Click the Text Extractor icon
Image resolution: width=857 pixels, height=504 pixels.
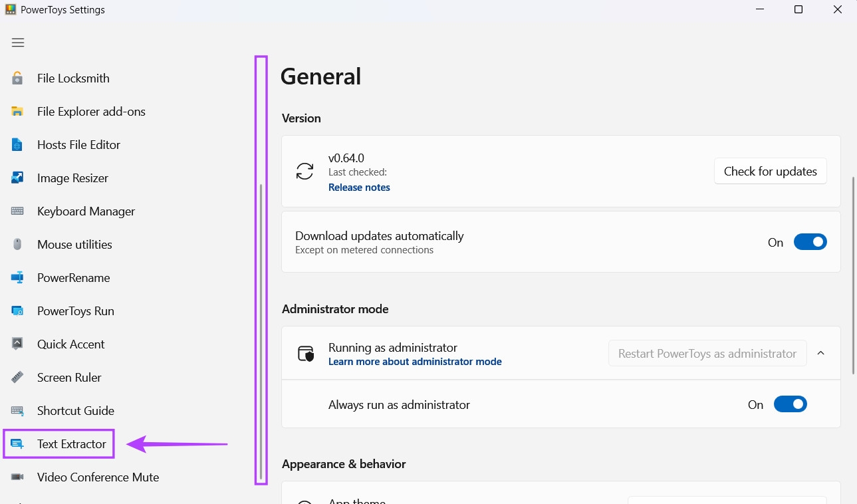(x=17, y=443)
